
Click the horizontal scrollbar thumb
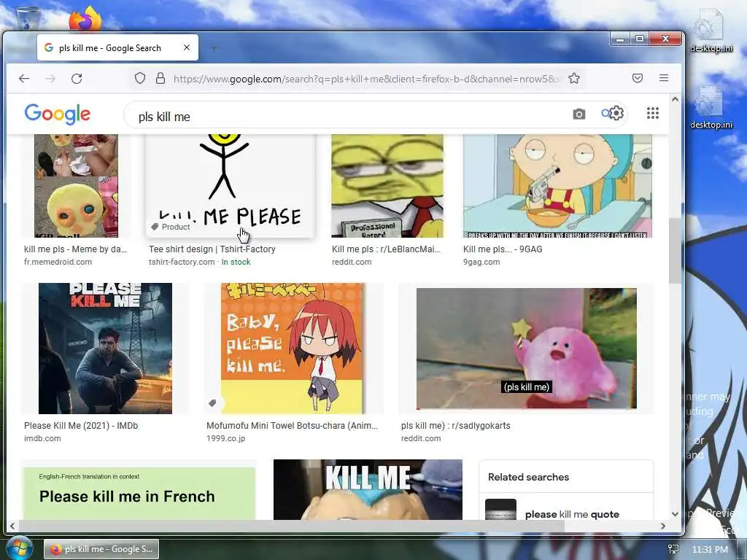pyautogui.click(x=291, y=526)
